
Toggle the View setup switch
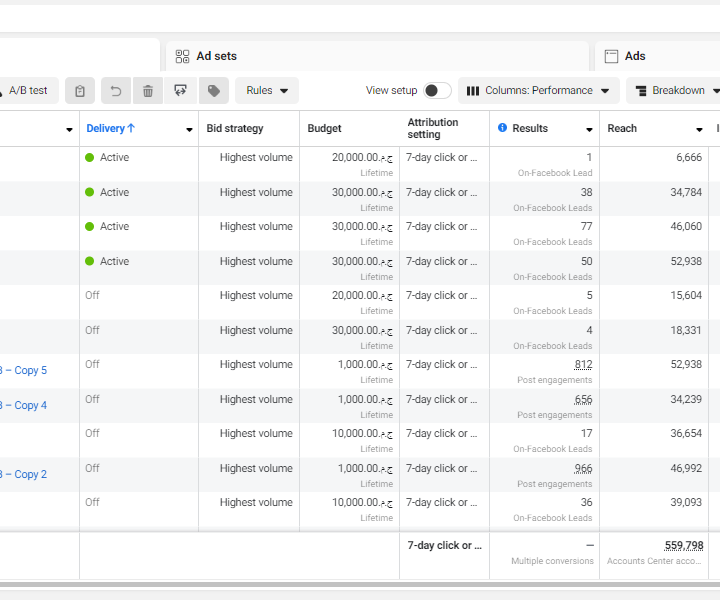click(x=437, y=91)
